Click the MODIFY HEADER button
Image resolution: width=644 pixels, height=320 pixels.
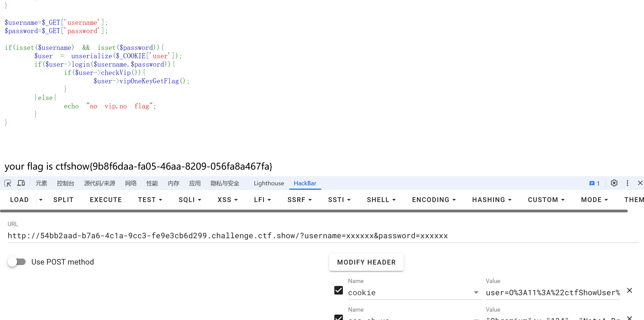click(x=366, y=262)
